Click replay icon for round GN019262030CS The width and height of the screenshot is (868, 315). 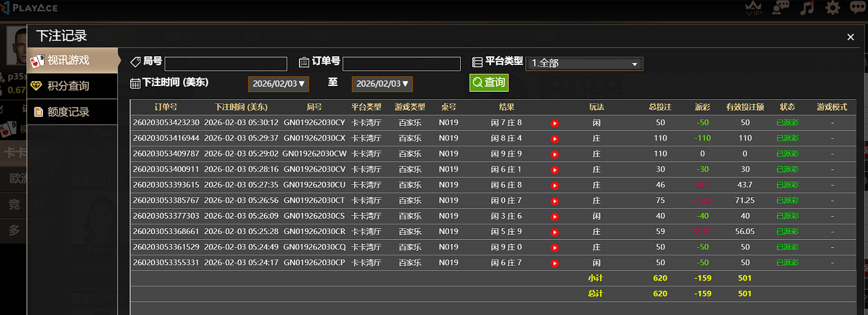click(555, 216)
